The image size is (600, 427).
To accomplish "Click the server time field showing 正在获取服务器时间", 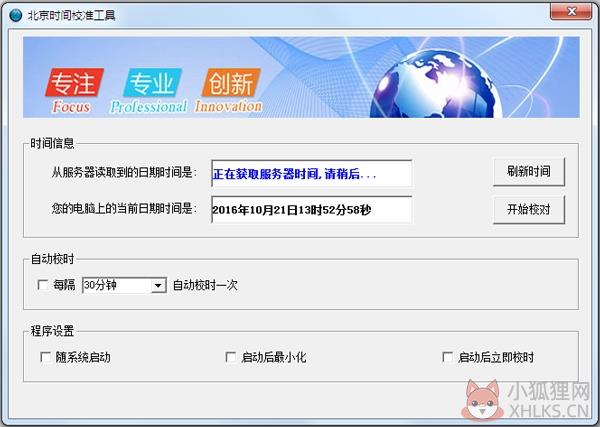I will [x=311, y=174].
